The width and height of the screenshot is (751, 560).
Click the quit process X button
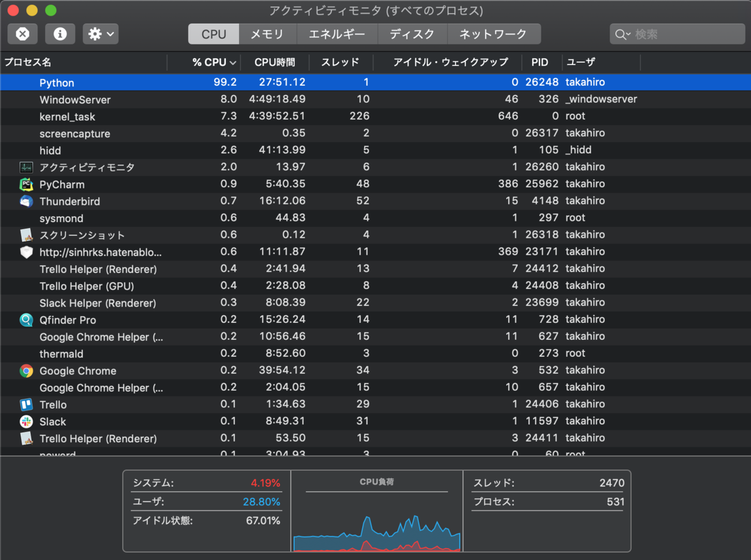(x=23, y=34)
